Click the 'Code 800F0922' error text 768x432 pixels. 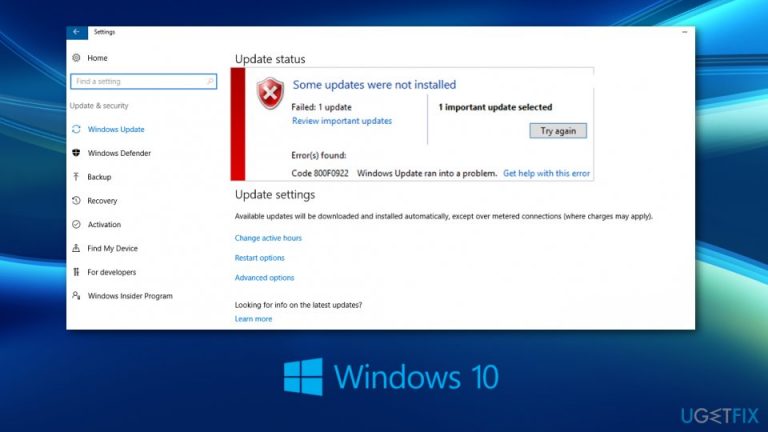320,173
